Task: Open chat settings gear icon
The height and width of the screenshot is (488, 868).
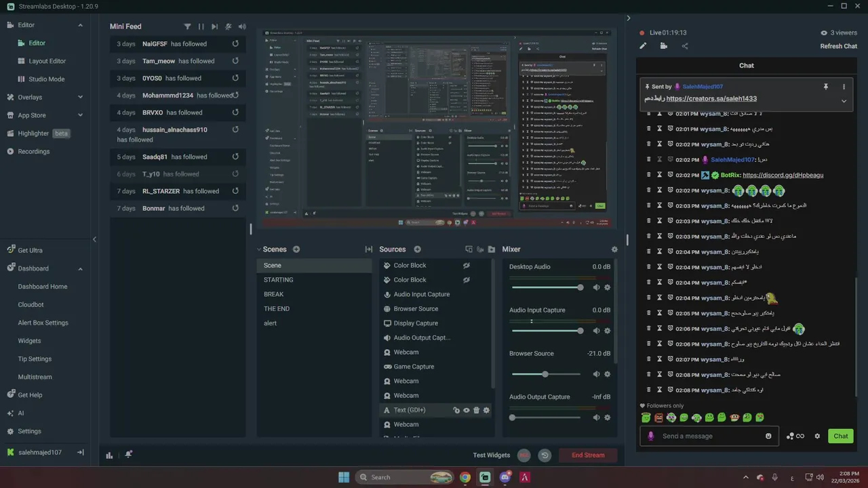Action: pyautogui.click(x=817, y=436)
